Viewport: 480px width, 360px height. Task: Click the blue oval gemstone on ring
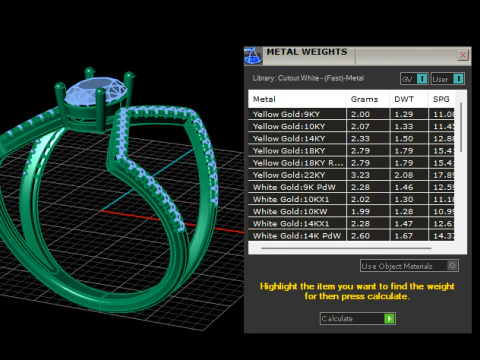tap(95, 91)
